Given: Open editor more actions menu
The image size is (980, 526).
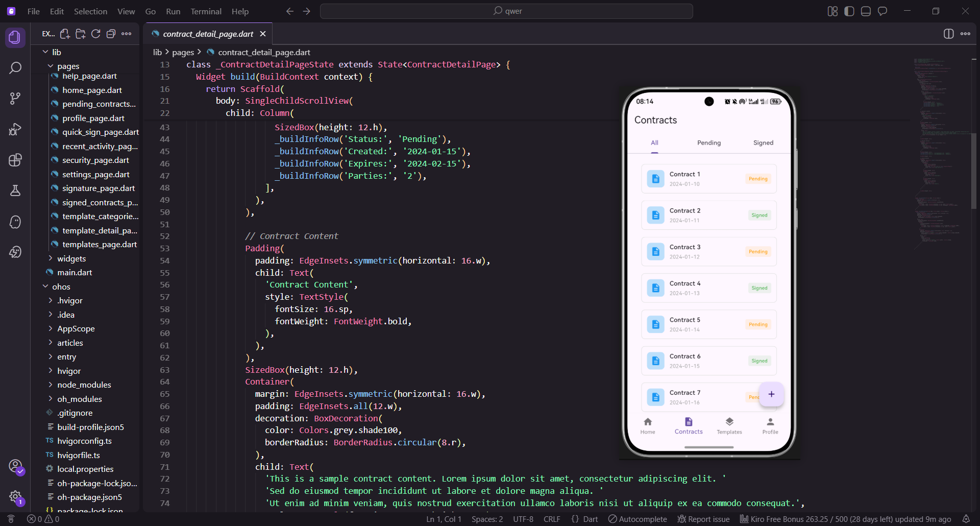Looking at the screenshot, I should [965, 34].
